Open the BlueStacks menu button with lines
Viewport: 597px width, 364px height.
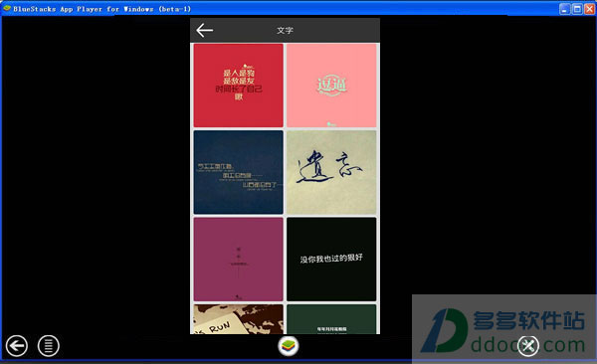pos(49,346)
